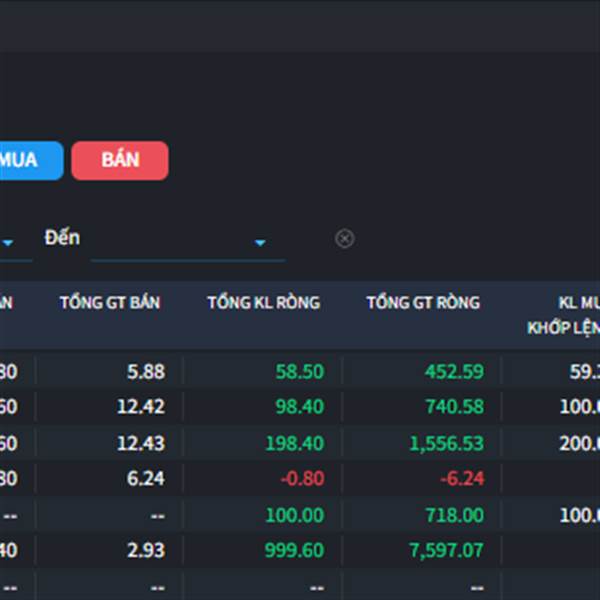
Task: Select the 100.00 net volume cell
Action: (x=295, y=515)
